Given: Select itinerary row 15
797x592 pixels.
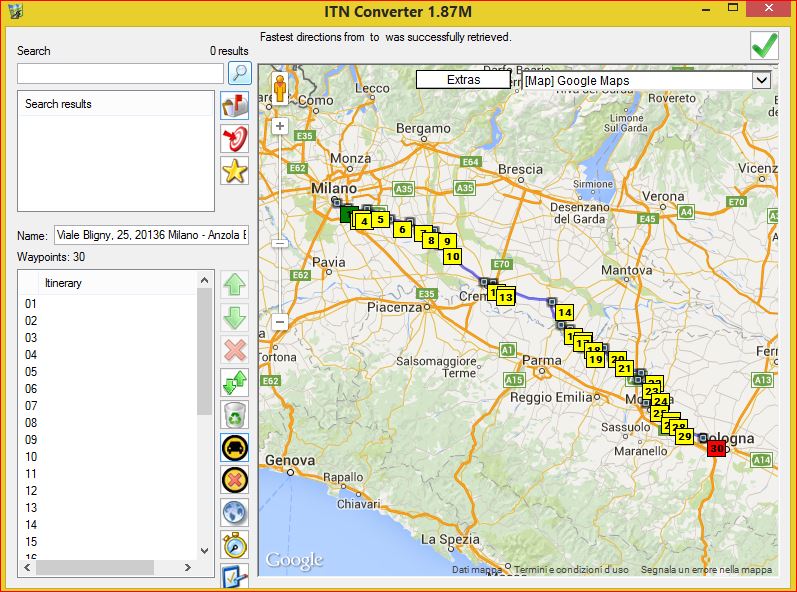Looking at the screenshot, I should (108, 542).
